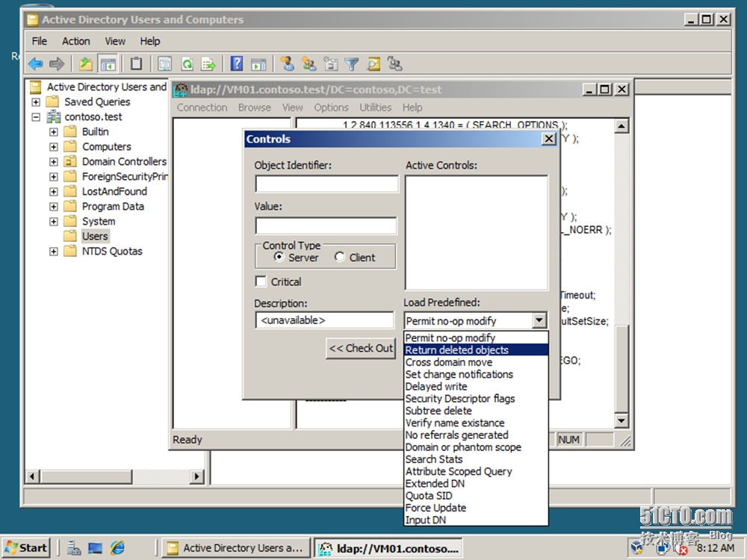This screenshot has height=560, width=747.
Task: Click the Find objects magnifier icon
Action: (373, 63)
